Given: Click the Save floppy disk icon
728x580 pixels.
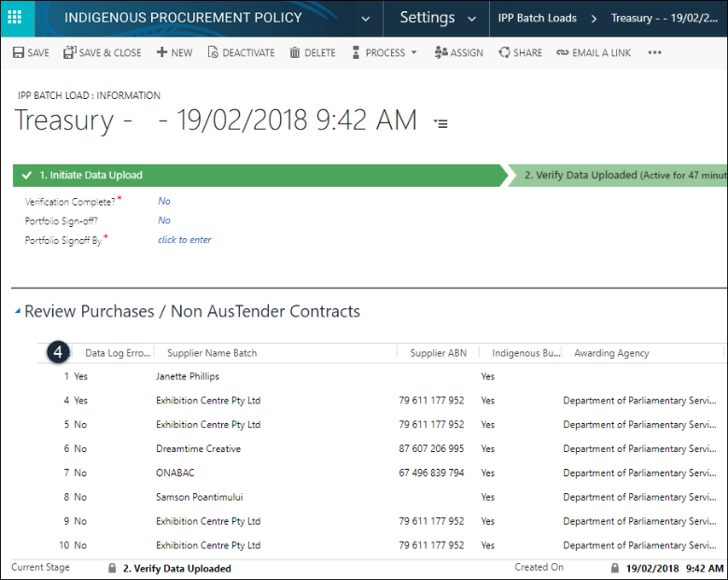Looking at the screenshot, I should click(x=19, y=52).
